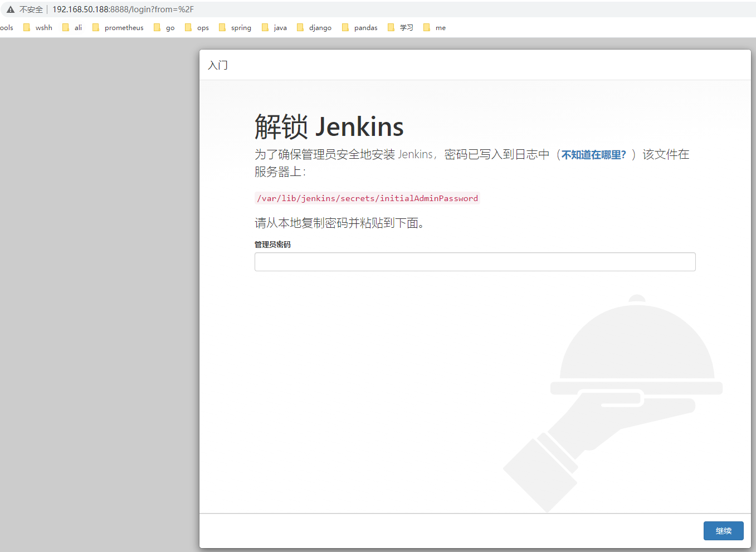Click the 不知道在哪里? help link
Viewport: 756px width, 552px height.
point(594,155)
